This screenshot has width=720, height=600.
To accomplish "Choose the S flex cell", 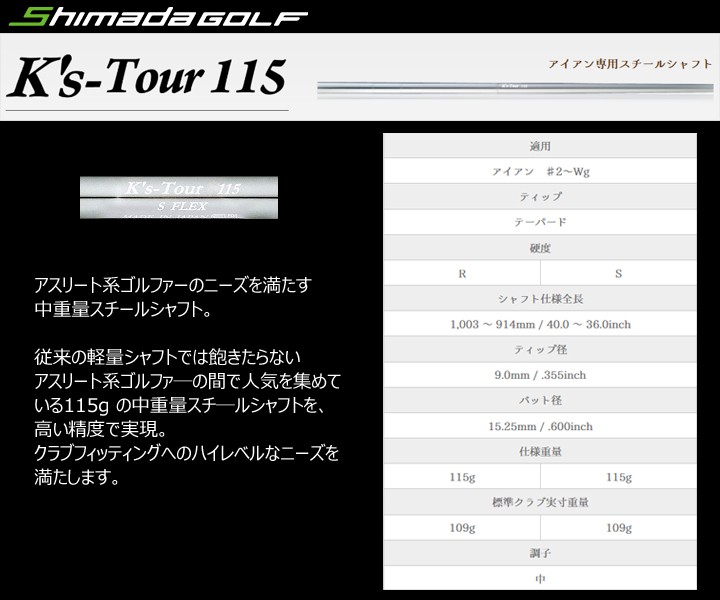I will coord(618,273).
